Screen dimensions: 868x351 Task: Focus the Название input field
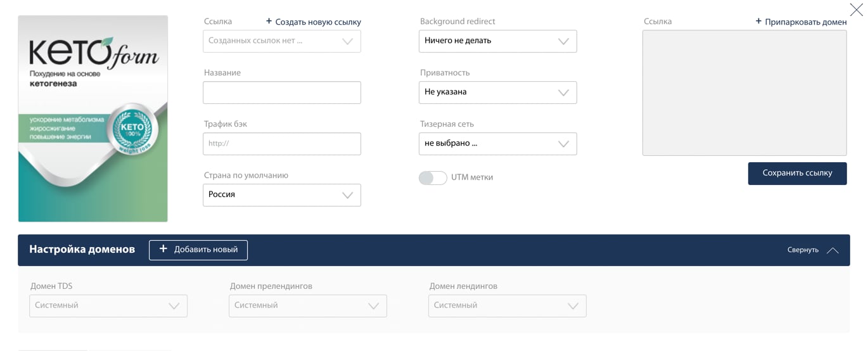(282, 93)
